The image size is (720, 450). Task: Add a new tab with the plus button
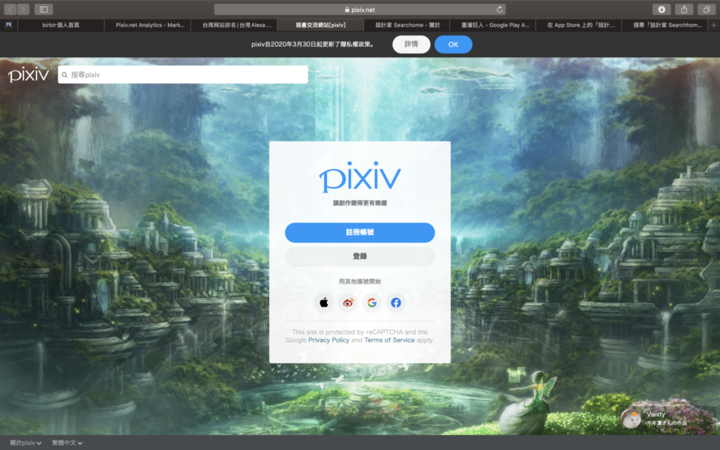coord(714,25)
